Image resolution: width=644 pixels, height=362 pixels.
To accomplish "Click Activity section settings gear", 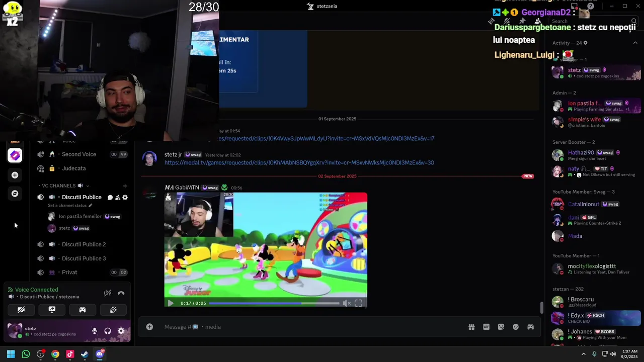I will pos(585,43).
